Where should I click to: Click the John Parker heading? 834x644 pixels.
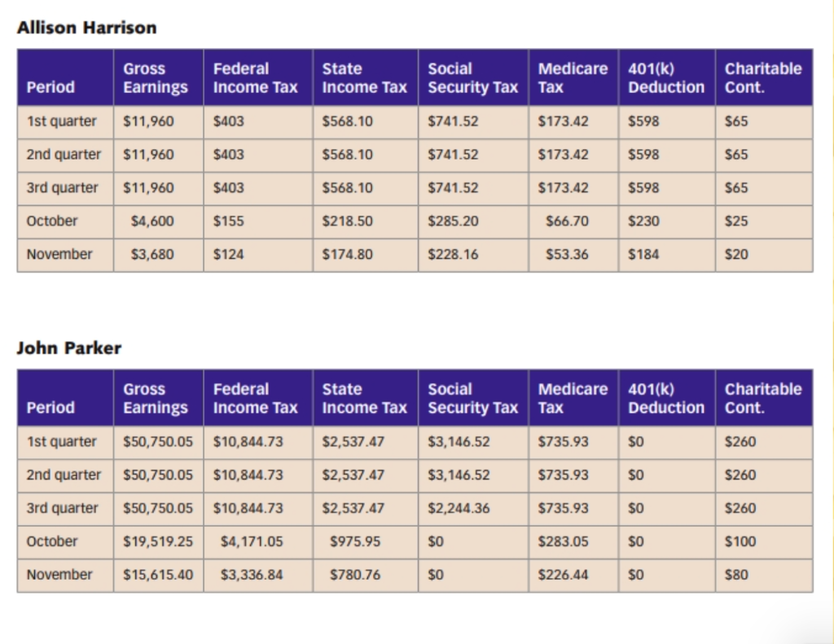[69, 348]
